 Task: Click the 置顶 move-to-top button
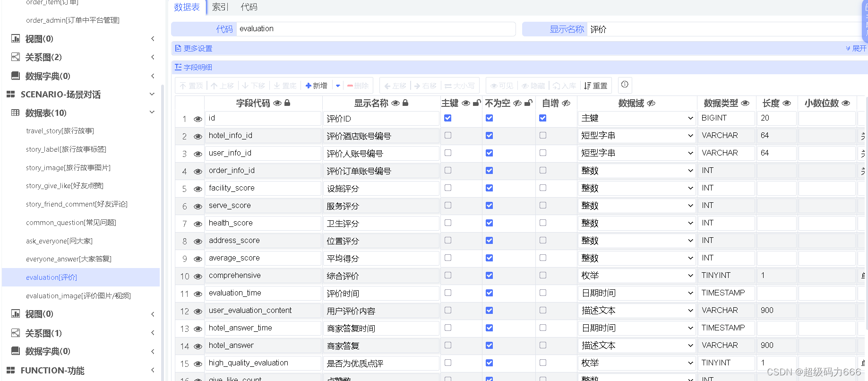click(191, 86)
